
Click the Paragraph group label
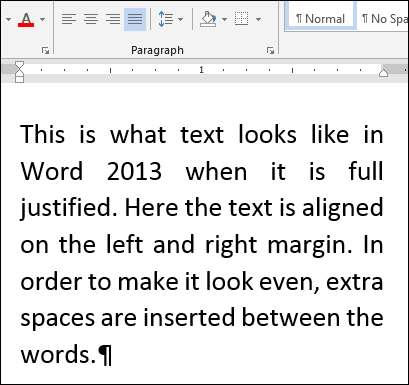(x=157, y=50)
